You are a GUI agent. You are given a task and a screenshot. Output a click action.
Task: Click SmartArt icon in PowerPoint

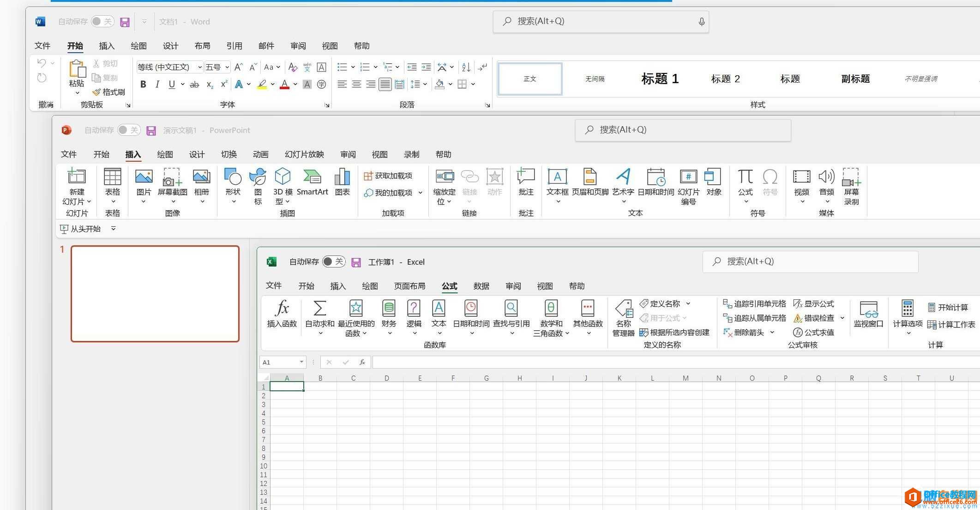click(x=313, y=182)
